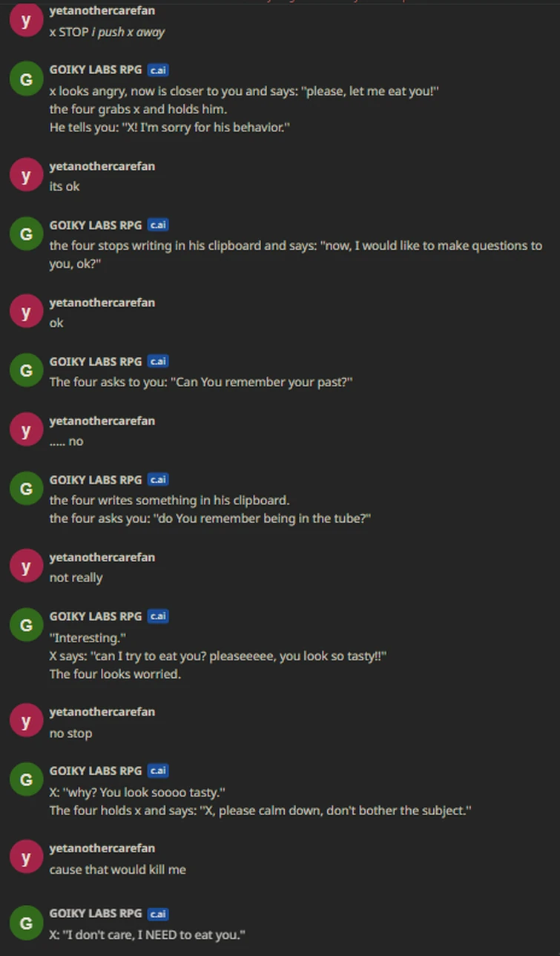Open the c.ai badge near 'Interesting.'
This screenshot has width=560, height=956.
pos(157,616)
